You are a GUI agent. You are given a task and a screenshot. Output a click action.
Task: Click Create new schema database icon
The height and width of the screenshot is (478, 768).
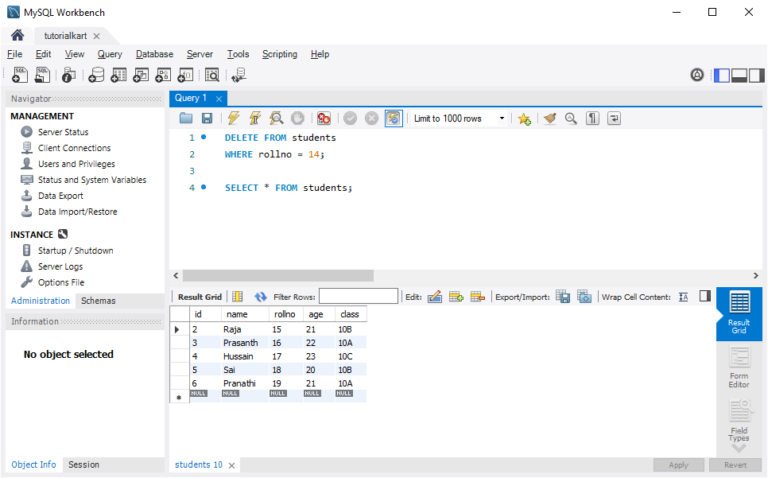pyautogui.click(x=96, y=75)
